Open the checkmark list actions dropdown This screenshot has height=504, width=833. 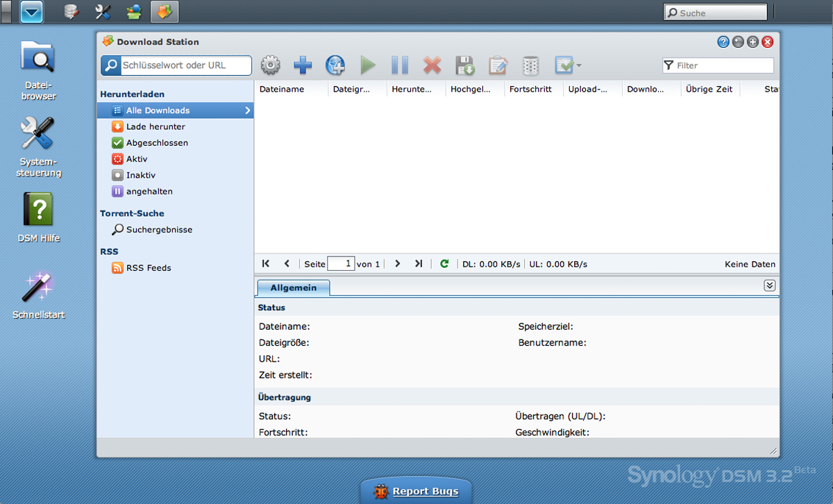pos(568,66)
